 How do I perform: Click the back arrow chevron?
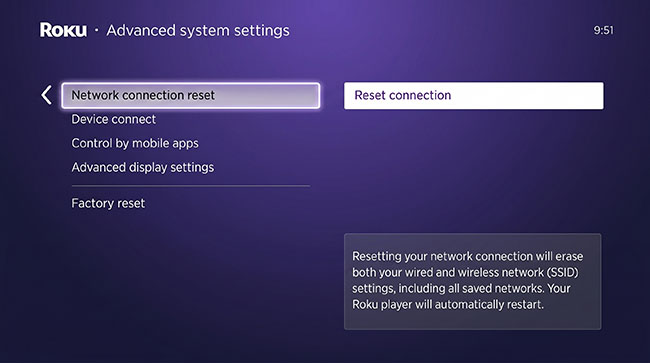pyautogui.click(x=46, y=95)
